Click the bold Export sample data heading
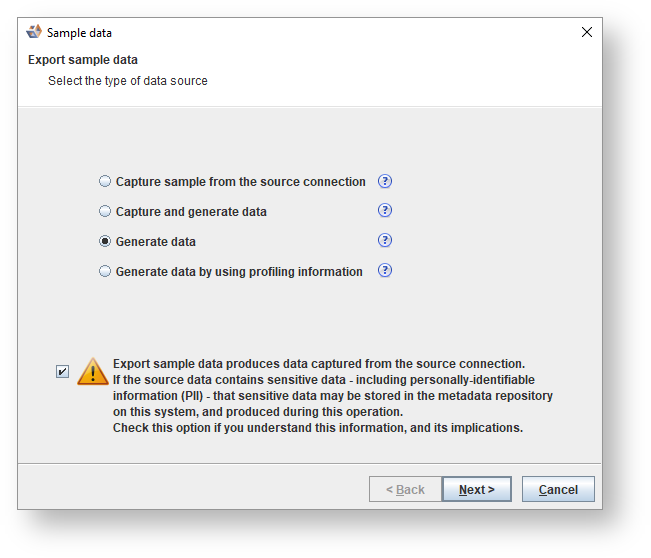 coord(83,60)
